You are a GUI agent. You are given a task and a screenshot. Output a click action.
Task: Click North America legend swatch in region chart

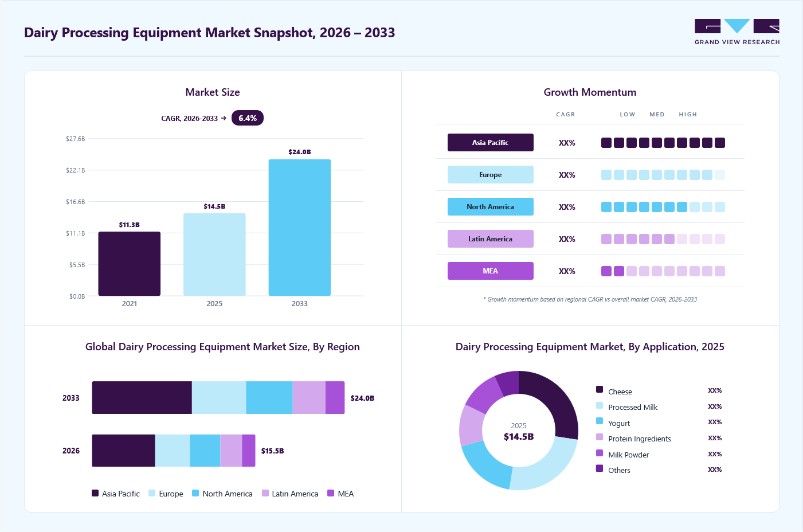tap(195, 493)
